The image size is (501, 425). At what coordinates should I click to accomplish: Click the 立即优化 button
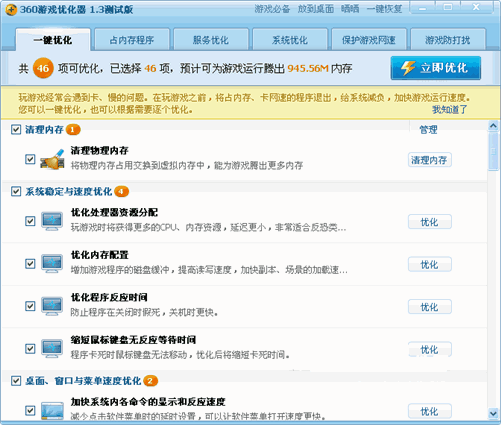(436, 68)
